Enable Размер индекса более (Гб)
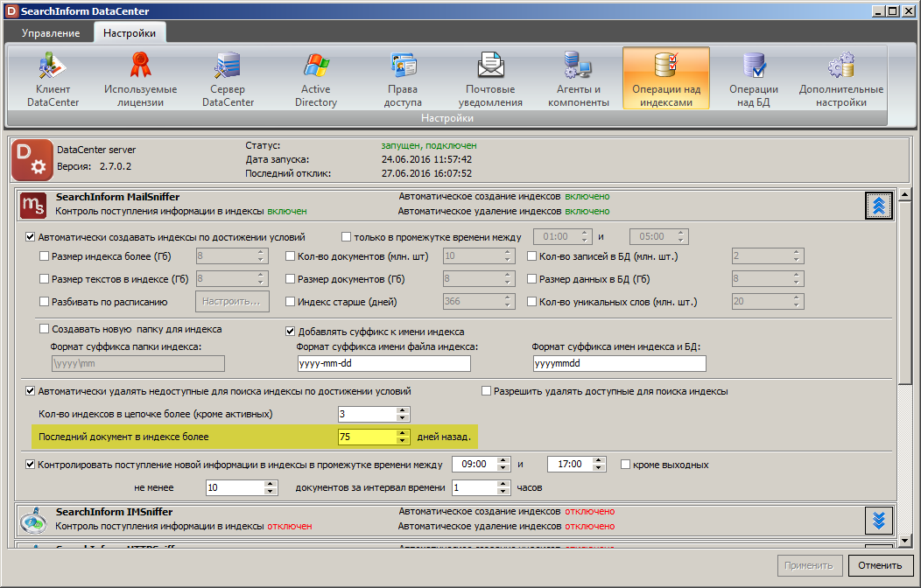 [x=44, y=255]
